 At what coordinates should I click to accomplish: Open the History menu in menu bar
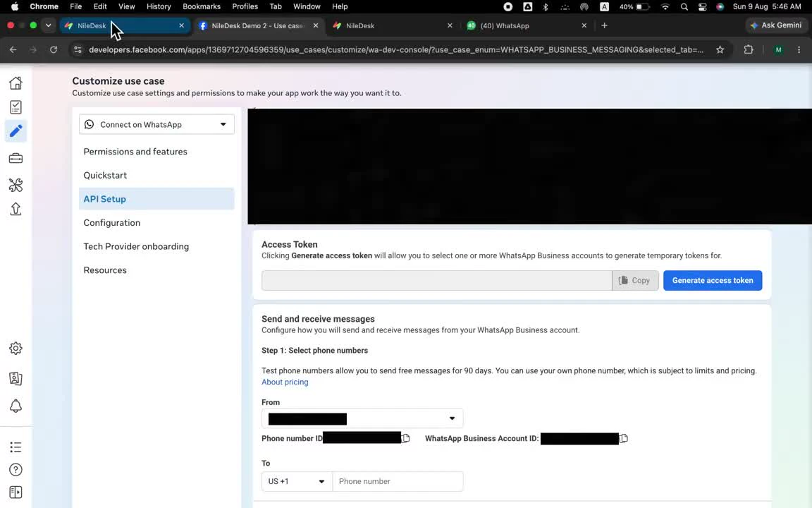tap(159, 7)
